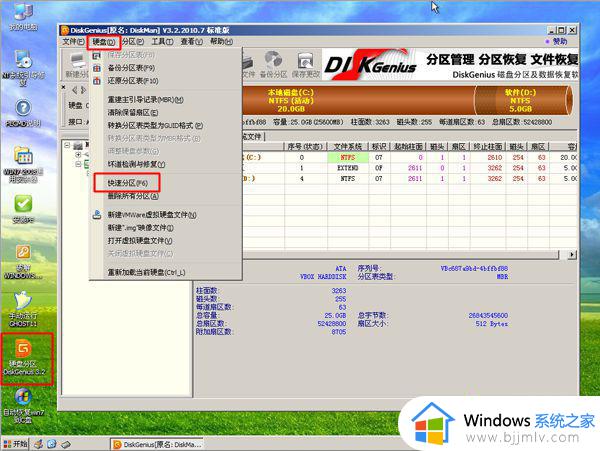Choose 转换分区表类型为GUID格式
This screenshot has width=600, height=451.
pos(155,125)
